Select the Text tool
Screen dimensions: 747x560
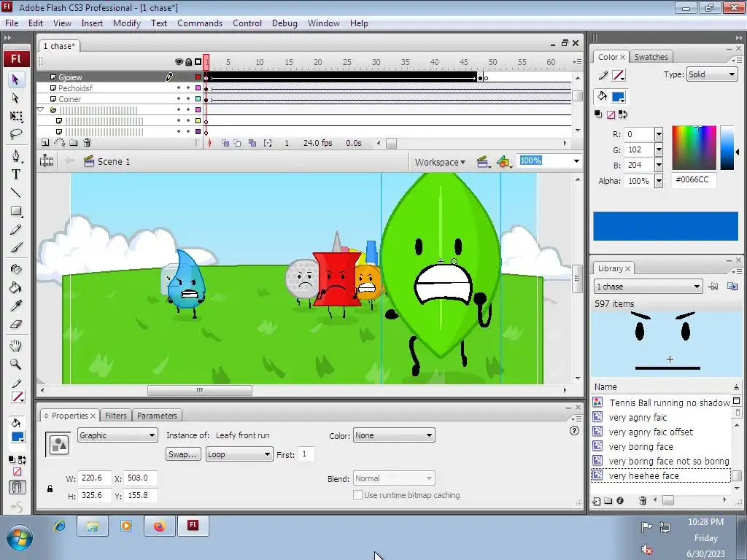coord(16,174)
